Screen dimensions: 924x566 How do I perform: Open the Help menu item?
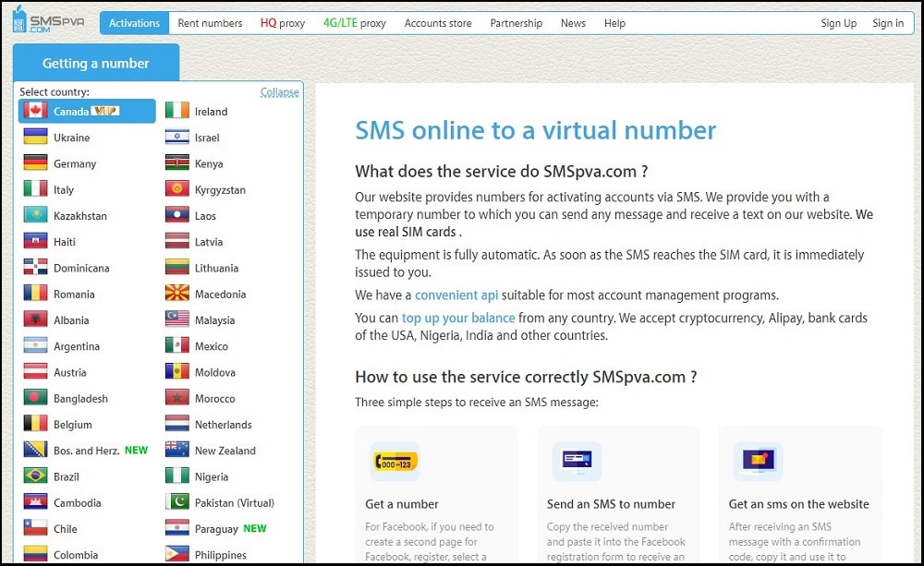point(614,23)
